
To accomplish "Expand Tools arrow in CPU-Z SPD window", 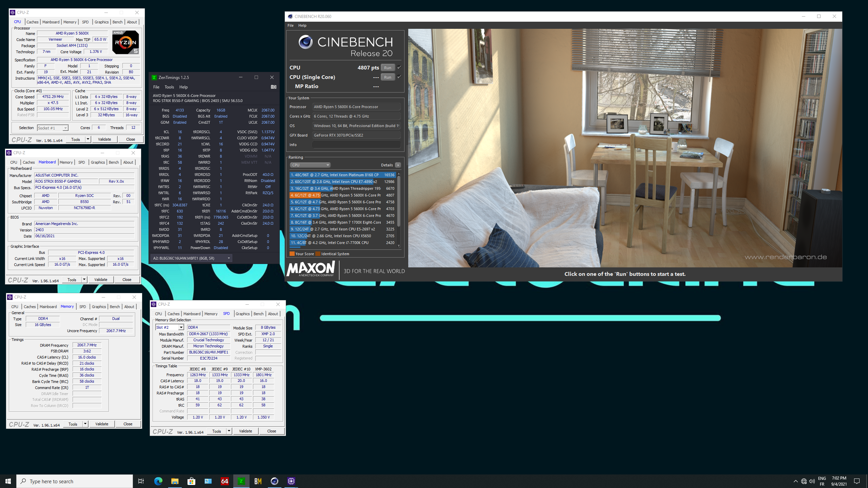I will [229, 431].
